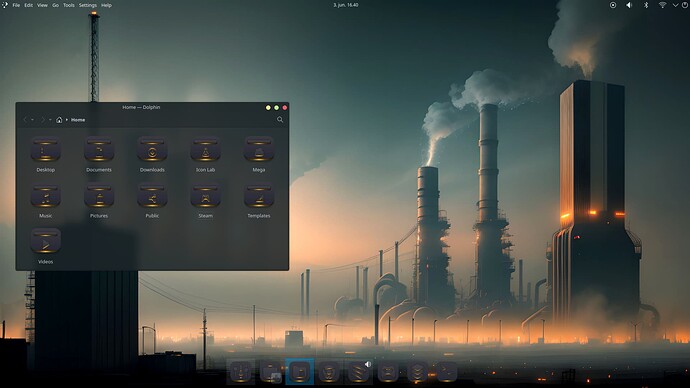Open the Wi-Fi network tray icon
This screenshot has height=388, width=690.
click(x=662, y=5)
